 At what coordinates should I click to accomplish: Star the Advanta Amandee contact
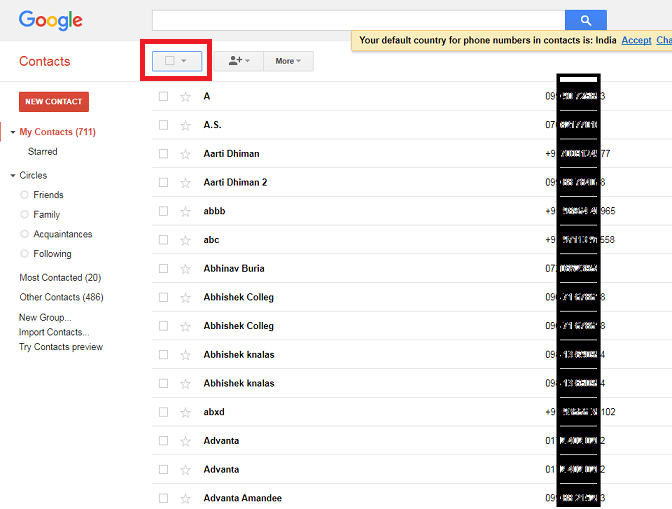point(185,498)
